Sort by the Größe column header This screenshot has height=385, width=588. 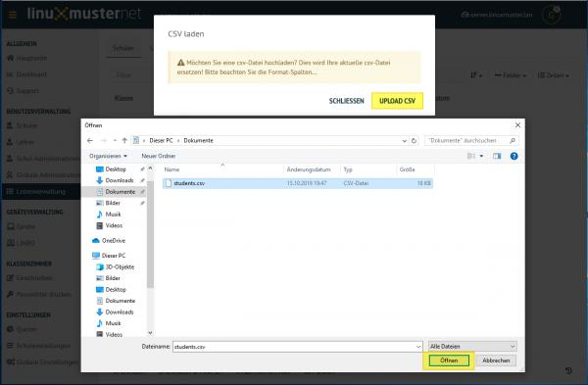coord(408,169)
